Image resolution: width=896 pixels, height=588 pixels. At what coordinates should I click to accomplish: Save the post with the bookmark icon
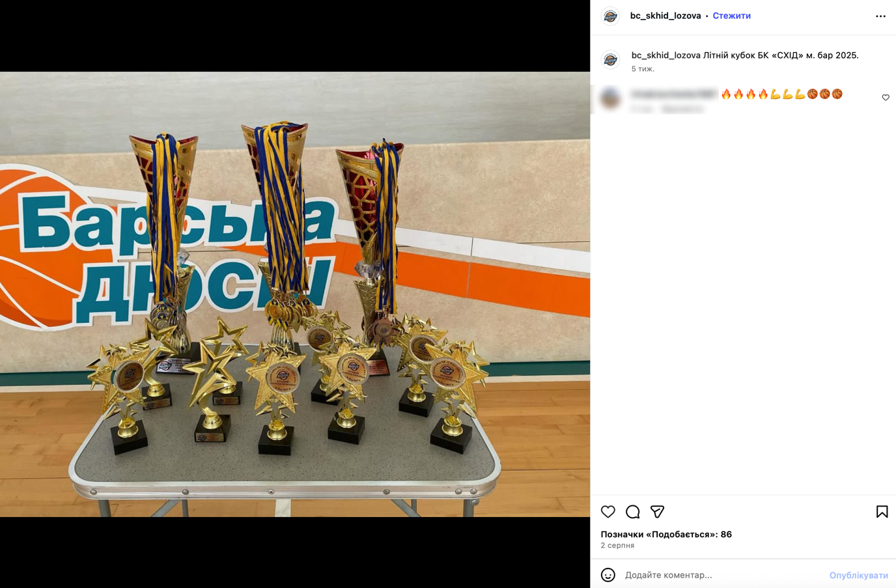882,512
